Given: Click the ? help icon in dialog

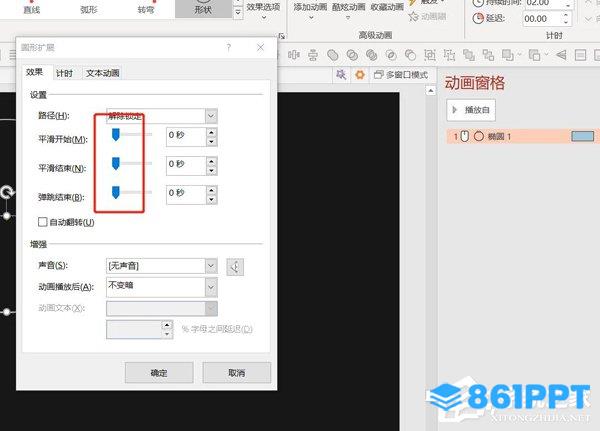Looking at the screenshot, I should 228,47.
